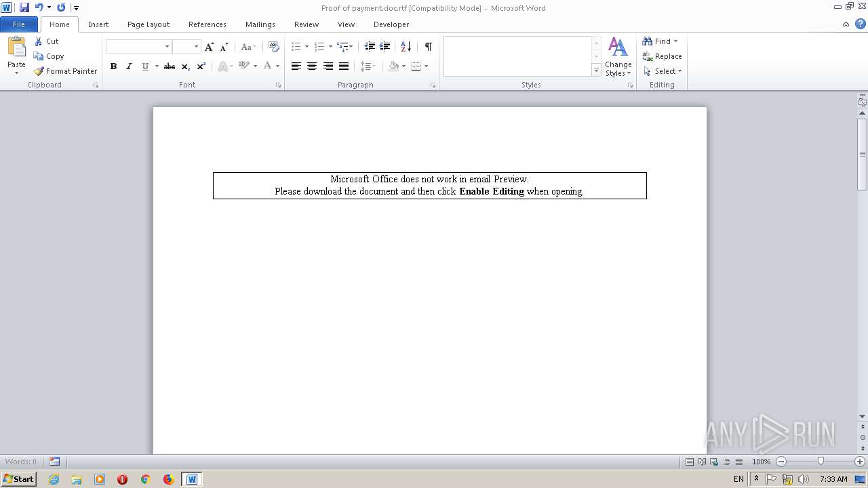This screenshot has height=488, width=868.
Task: Open line spacing options
Action: [x=368, y=66]
